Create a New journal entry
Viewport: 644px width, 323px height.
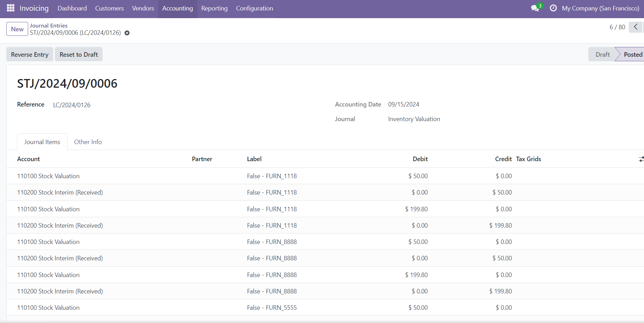click(17, 29)
